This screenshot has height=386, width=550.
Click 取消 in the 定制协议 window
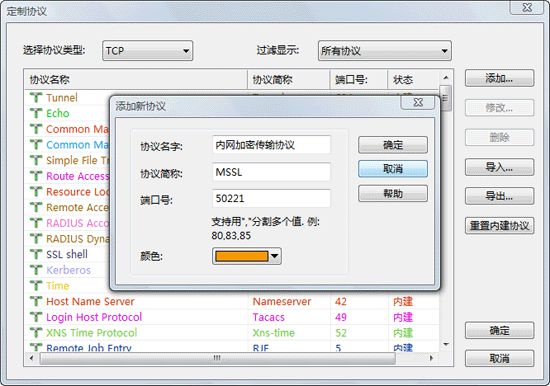coord(499,358)
